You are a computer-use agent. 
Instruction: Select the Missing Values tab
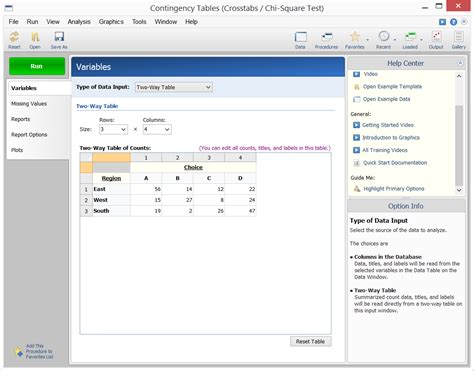tap(29, 104)
